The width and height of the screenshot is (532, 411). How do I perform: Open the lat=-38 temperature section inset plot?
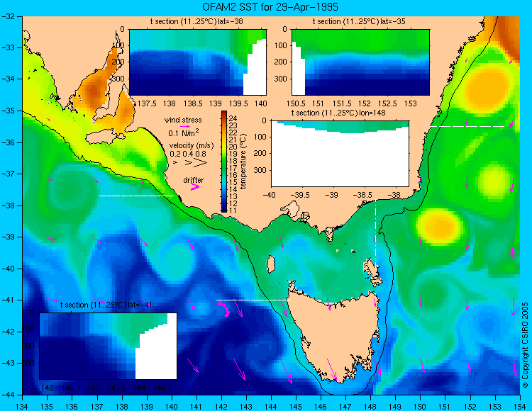pos(198,62)
